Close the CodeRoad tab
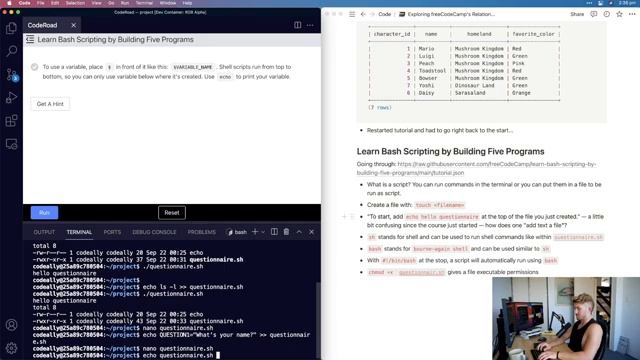The height and width of the screenshot is (360, 640). 73,25
